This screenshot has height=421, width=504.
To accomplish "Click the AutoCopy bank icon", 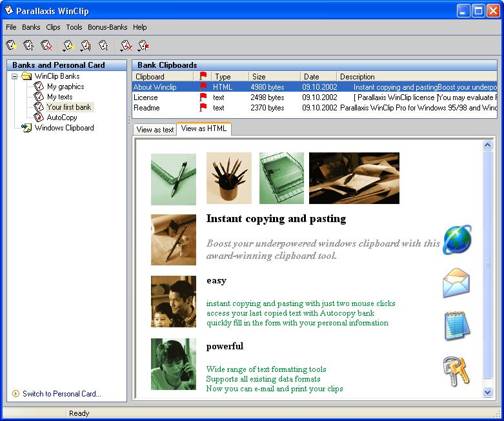I will pyautogui.click(x=39, y=117).
